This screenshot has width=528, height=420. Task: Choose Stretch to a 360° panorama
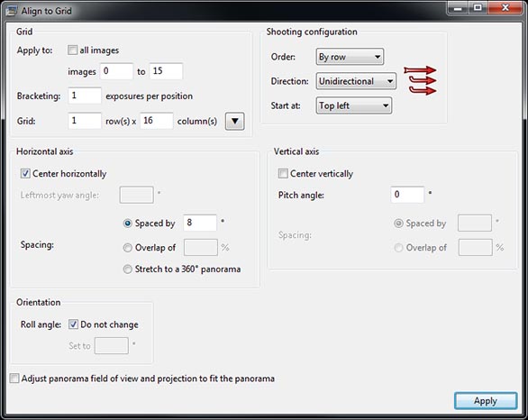(x=127, y=269)
